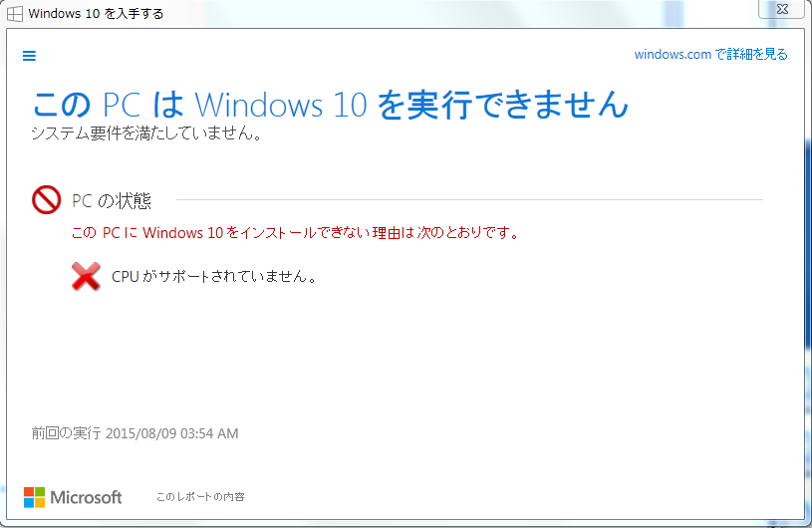Screen dimensions: 812x528
Task: Open the 'windows.com で詳細を見る' link
Action: (710, 55)
